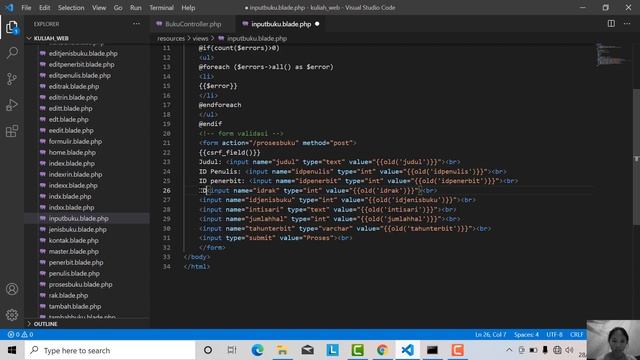Open rak.blade.php in explorer
Screen dimensions: 640x360
point(68,295)
